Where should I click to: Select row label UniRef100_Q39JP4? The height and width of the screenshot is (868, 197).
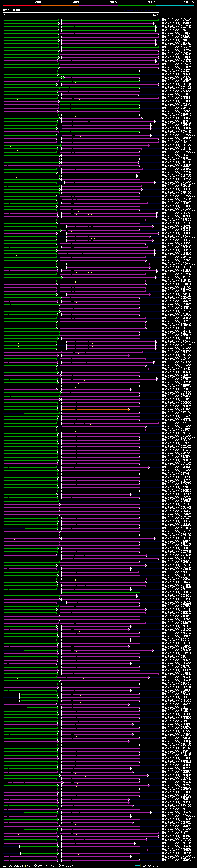pyautogui.click(x=177, y=358)
